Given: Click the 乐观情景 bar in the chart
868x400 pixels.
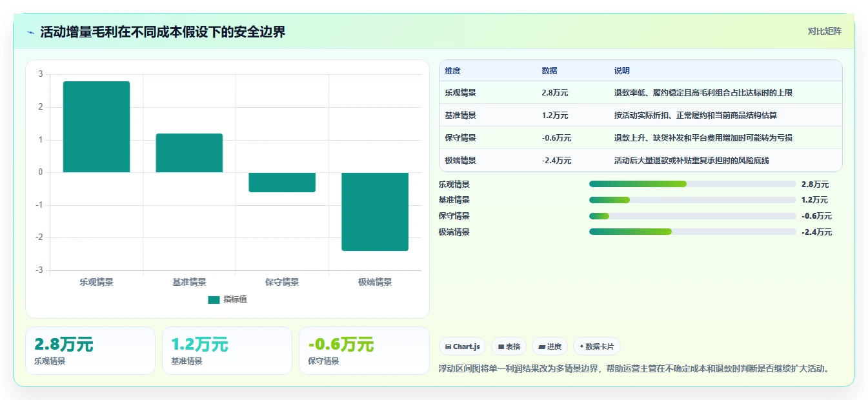Looking at the screenshot, I should [96, 127].
